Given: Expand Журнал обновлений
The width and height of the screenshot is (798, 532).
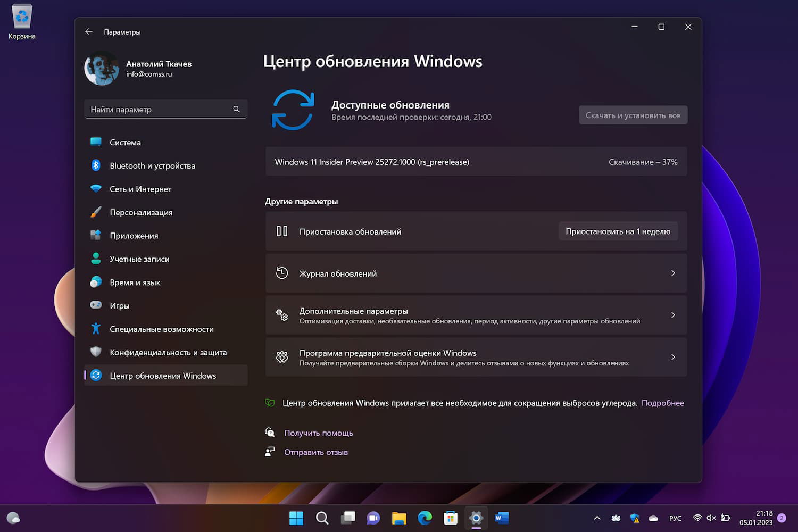Looking at the screenshot, I should click(672, 273).
